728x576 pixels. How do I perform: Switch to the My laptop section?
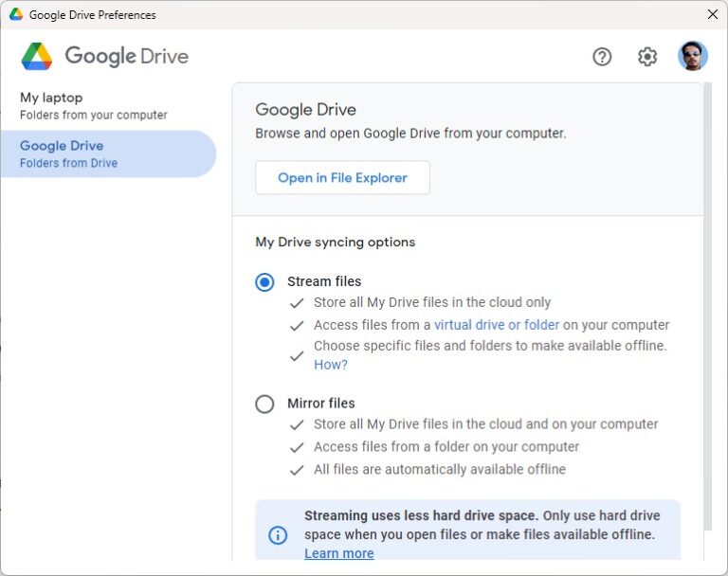(109, 106)
